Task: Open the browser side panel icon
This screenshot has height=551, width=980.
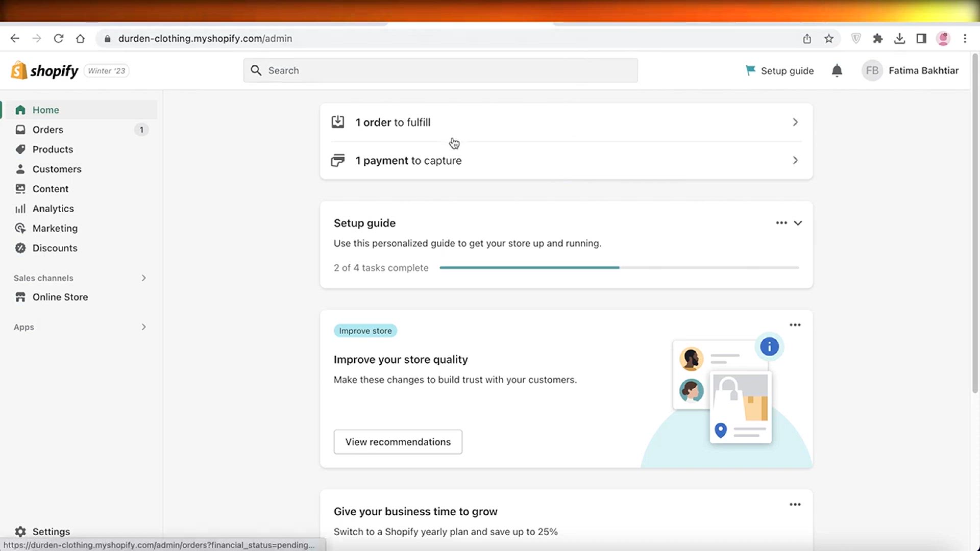Action: click(921, 38)
